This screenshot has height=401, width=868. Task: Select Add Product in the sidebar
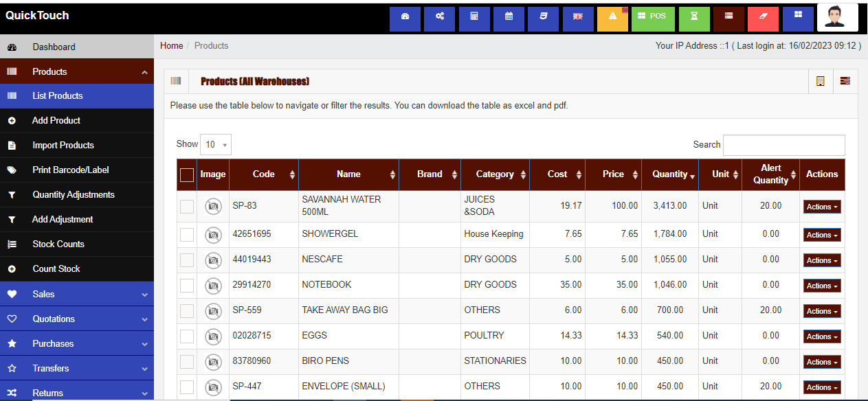[x=56, y=121]
